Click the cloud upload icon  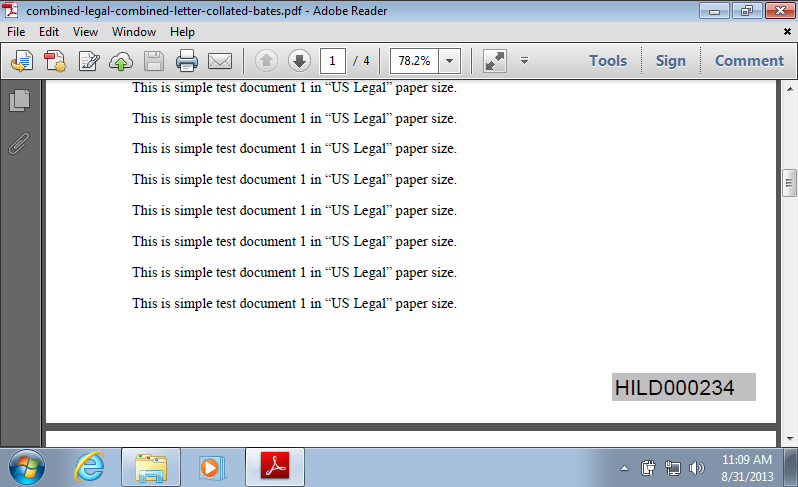click(121, 61)
